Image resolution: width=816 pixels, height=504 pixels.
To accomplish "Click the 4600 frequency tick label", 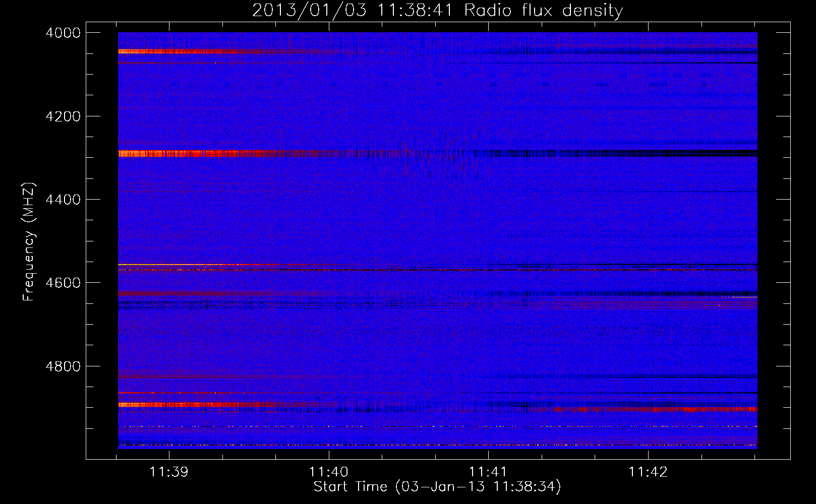I will pyautogui.click(x=63, y=283).
